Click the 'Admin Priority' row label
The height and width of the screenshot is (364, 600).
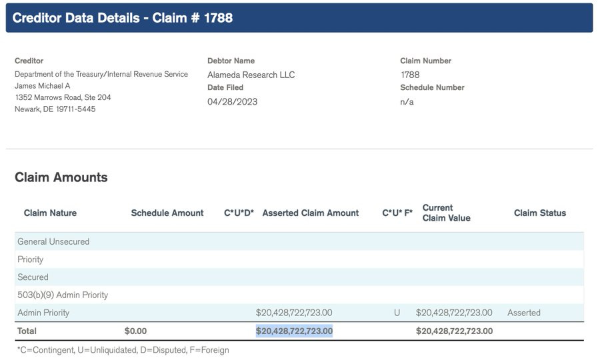tap(43, 313)
